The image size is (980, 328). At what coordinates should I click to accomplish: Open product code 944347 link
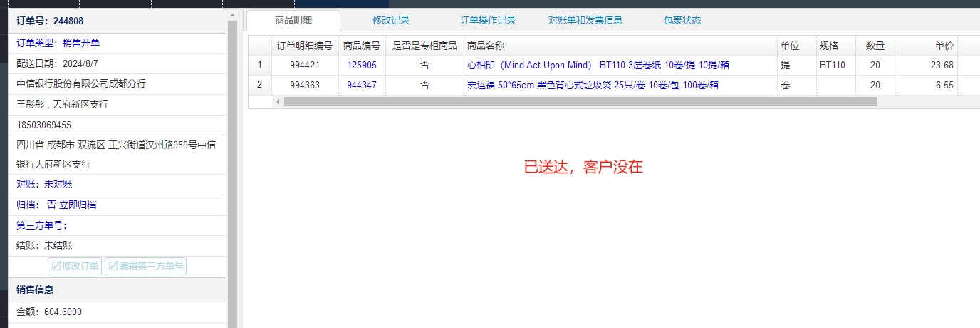[x=362, y=85]
